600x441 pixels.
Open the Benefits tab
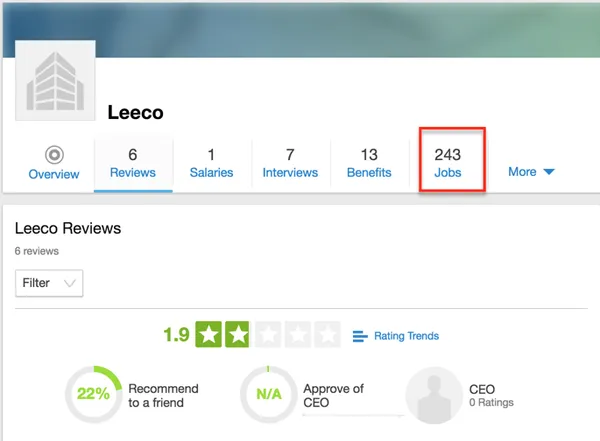(x=369, y=164)
